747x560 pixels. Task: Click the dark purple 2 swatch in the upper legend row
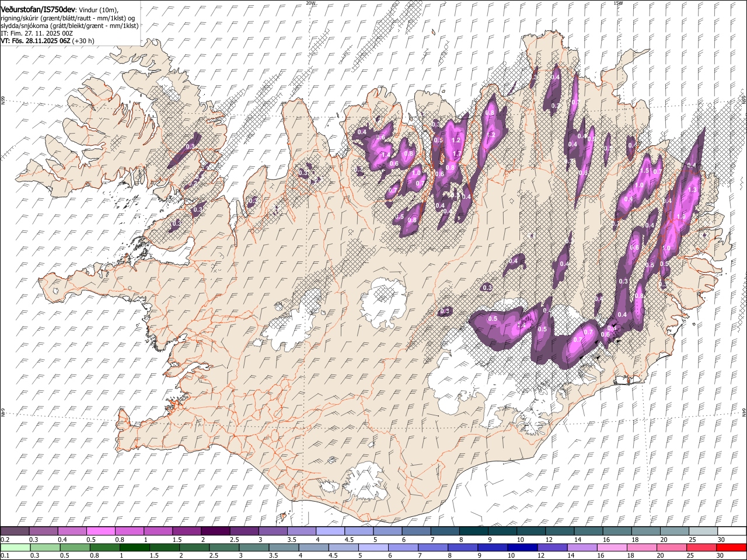(215, 531)
